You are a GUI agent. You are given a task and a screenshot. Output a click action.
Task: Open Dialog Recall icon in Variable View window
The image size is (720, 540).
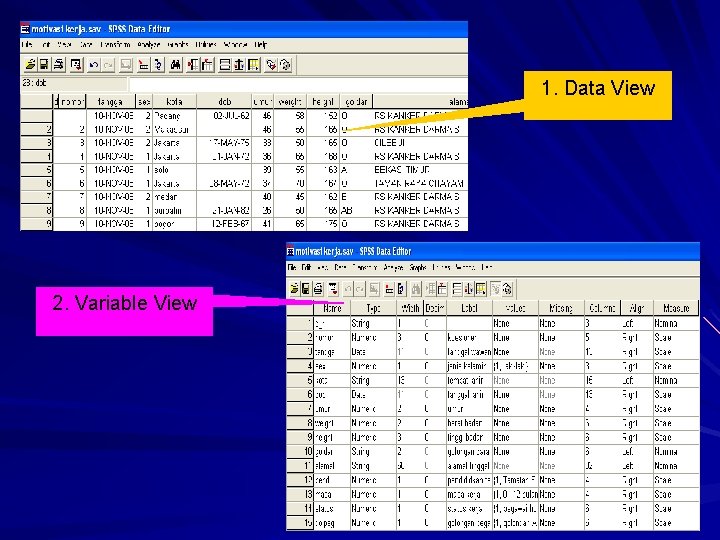pos(333,289)
